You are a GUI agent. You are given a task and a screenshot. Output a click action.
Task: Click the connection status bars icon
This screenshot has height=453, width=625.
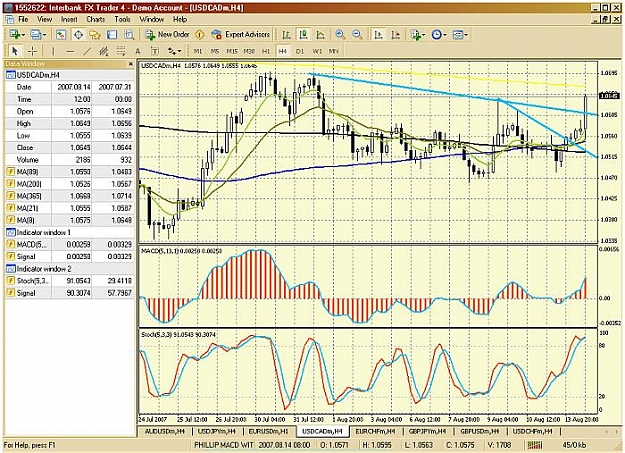[x=535, y=445]
